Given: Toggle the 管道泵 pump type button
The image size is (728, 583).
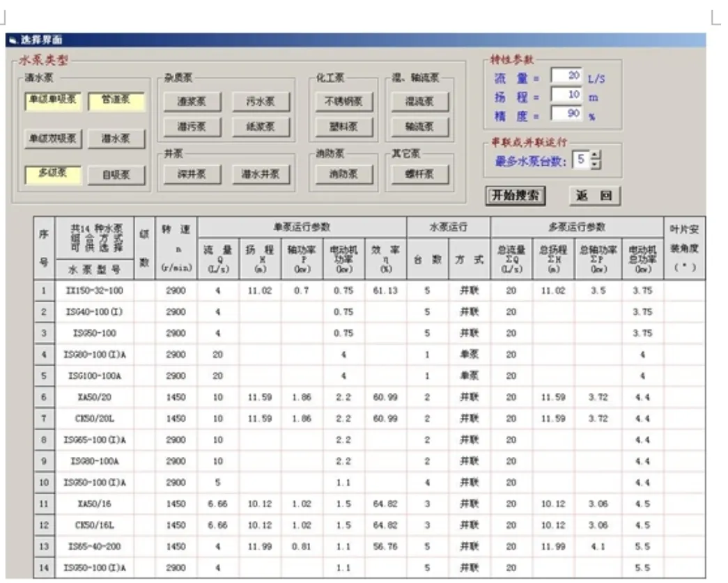Looking at the screenshot, I should [116, 101].
